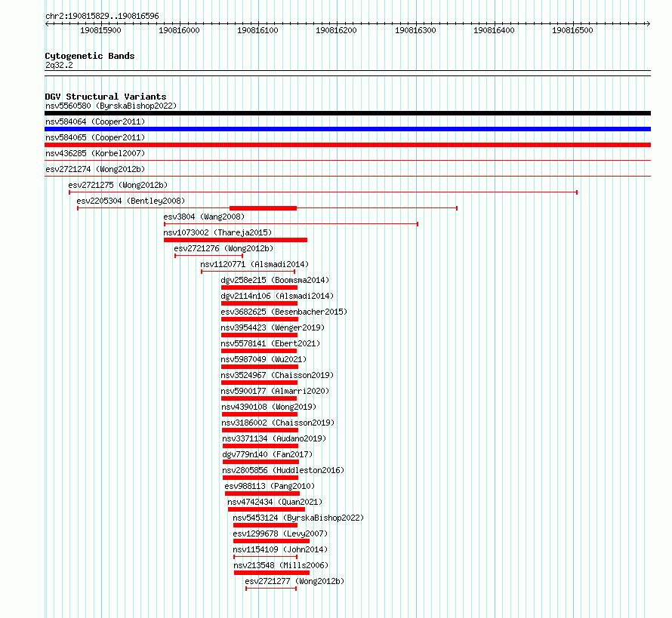Open nsv5578141 (Ebert2021) variant
Viewport: 672px width, 618px height.
[x=270, y=343]
